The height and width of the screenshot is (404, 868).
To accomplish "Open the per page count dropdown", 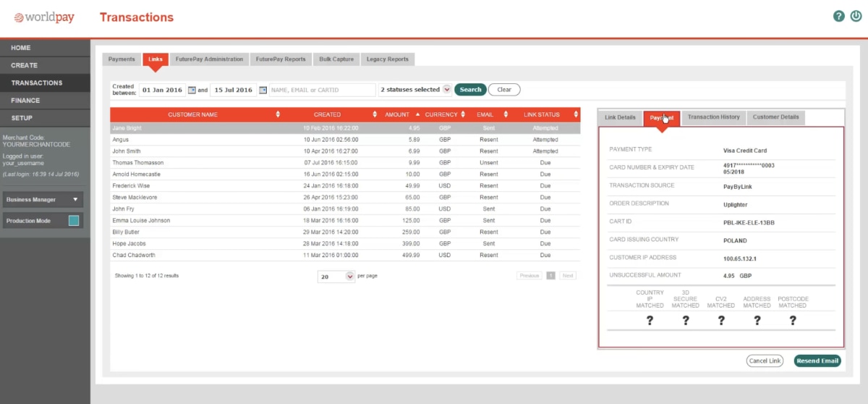I will [336, 276].
